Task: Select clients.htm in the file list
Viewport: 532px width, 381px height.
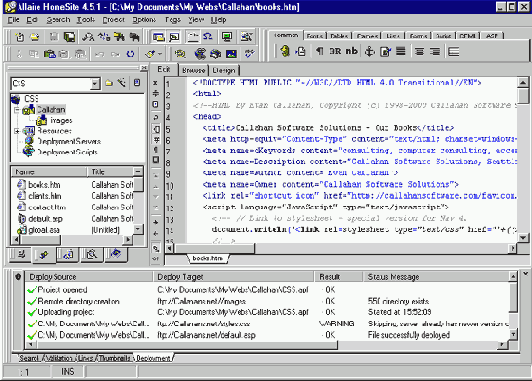Action: 45,196
